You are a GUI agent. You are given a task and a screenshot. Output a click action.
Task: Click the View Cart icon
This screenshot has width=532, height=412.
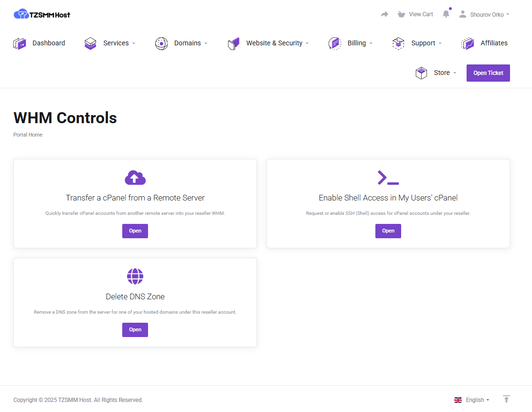[401, 14]
